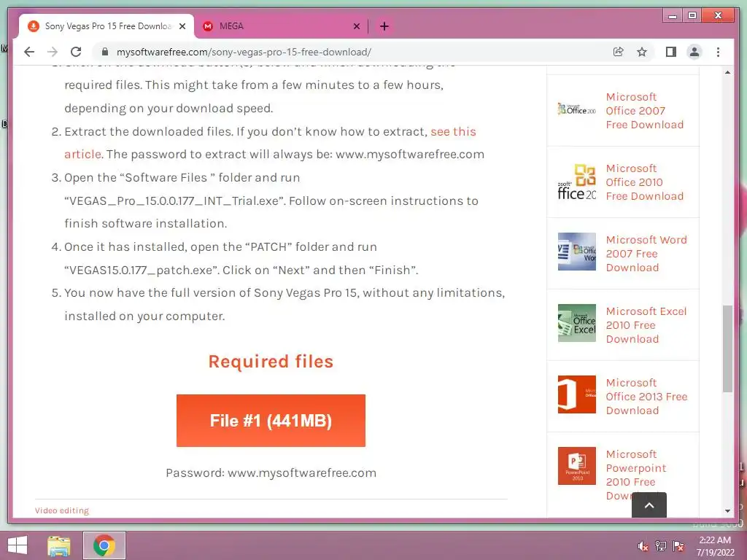Reload the page with the refresh icon
The image size is (747, 560).
pyautogui.click(x=76, y=52)
